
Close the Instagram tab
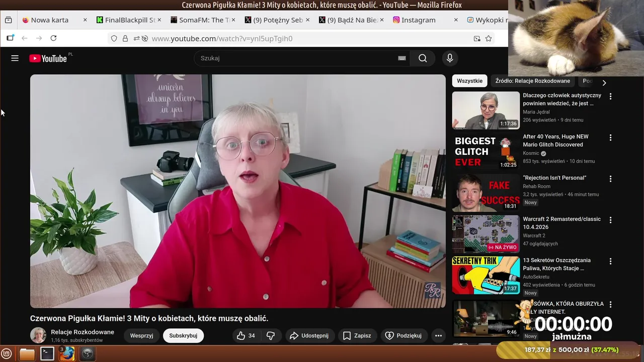point(456,20)
